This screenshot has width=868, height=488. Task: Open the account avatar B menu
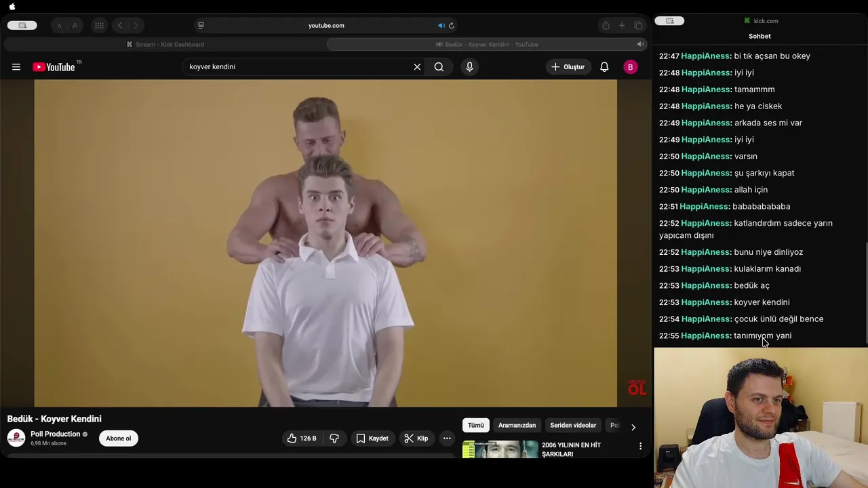tap(631, 67)
